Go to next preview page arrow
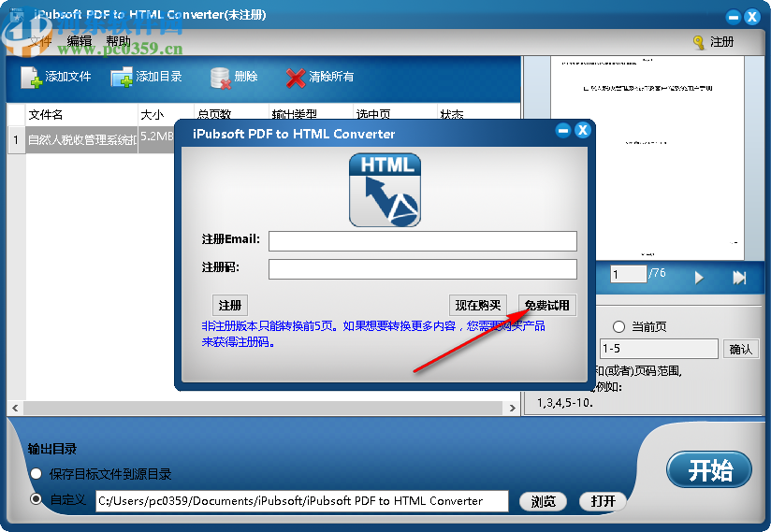This screenshot has width=771, height=532. coord(699,278)
